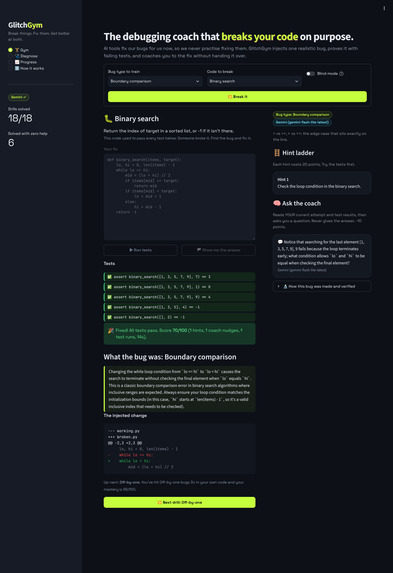Click the disabled Run tests button
This screenshot has height=573, width=393.
pyautogui.click(x=140, y=250)
